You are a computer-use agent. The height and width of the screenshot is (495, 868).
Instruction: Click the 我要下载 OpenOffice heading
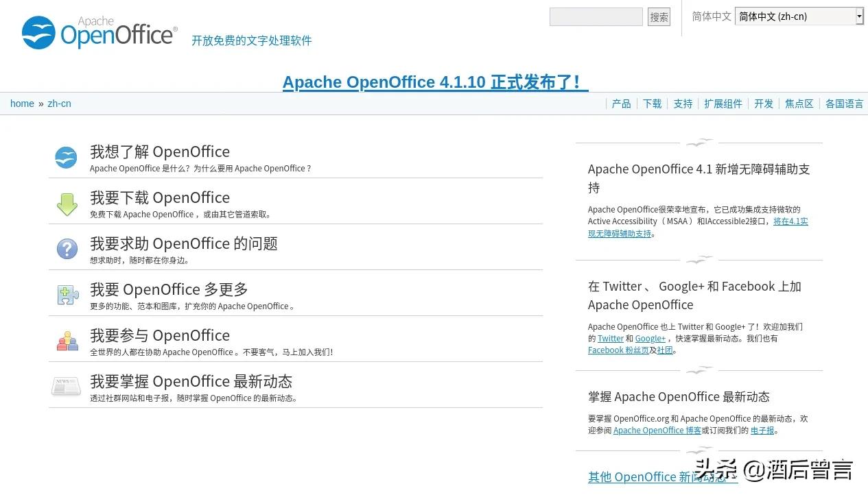tap(160, 197)
